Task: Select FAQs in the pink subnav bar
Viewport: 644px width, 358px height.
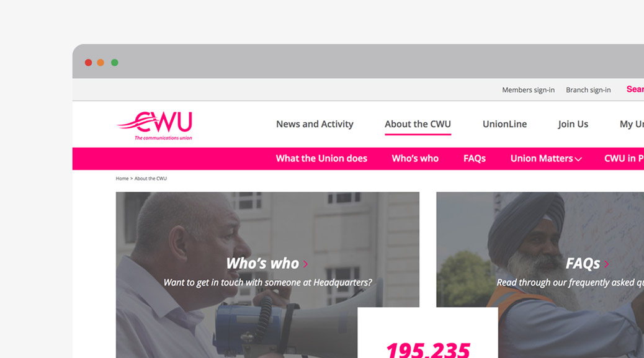Action: pos(475,158)
